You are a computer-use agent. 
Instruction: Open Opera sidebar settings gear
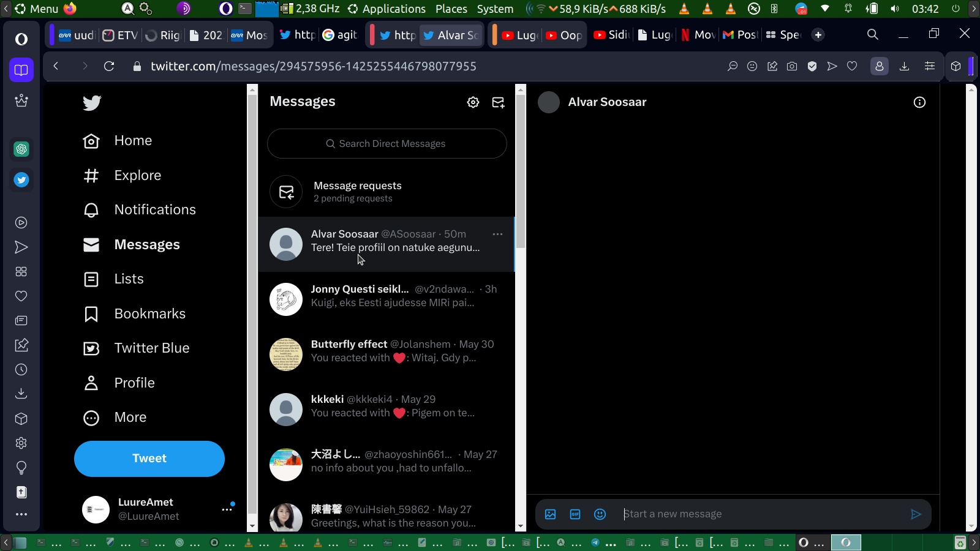[x=21, y=443]
